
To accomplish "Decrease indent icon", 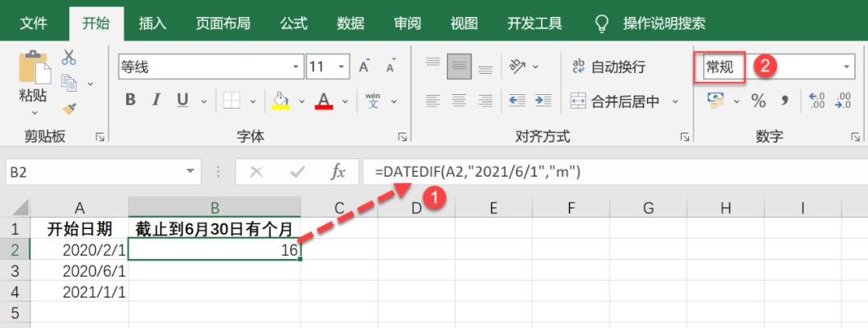I will coord(517,100).
